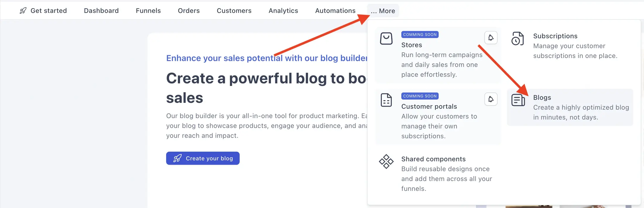The image size is (644, 208).
Task: Click the Subscriptions clock document icon
Action: (518, 39)
